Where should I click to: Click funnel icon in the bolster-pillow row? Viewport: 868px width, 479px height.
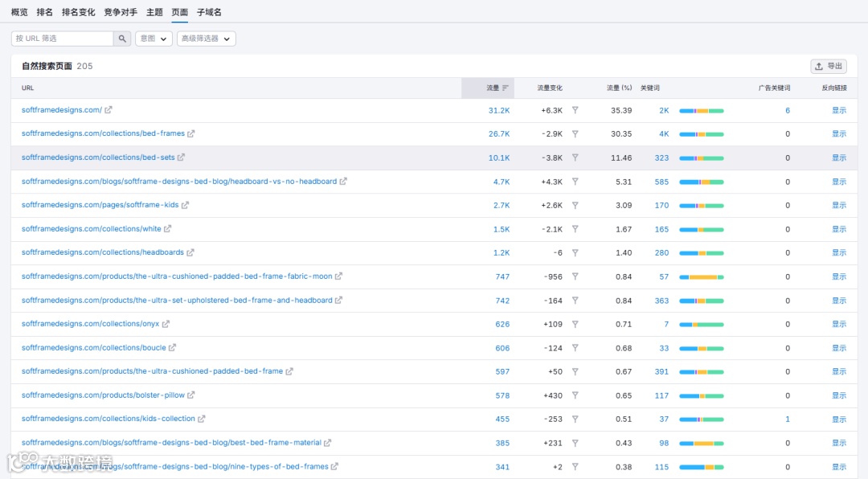[575, 395]
